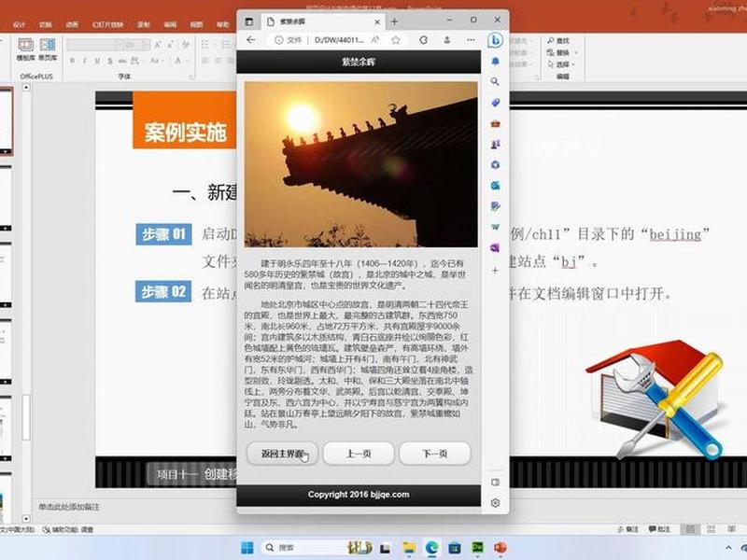This screenshot has width=747, height=560.
Task: Open 批注 comments in PowerPoint status bar
Action: point(659,529)
